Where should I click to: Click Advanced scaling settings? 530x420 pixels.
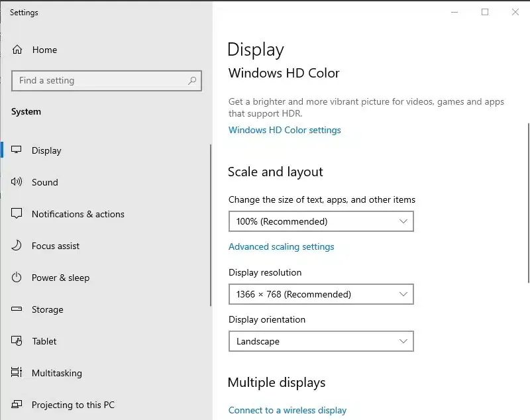pos(282,246)
